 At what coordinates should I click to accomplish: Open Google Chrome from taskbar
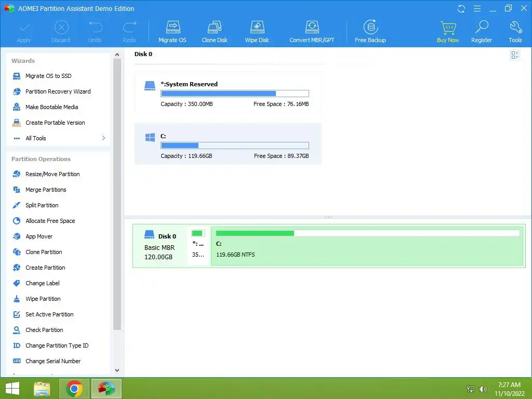coord(74,389)
